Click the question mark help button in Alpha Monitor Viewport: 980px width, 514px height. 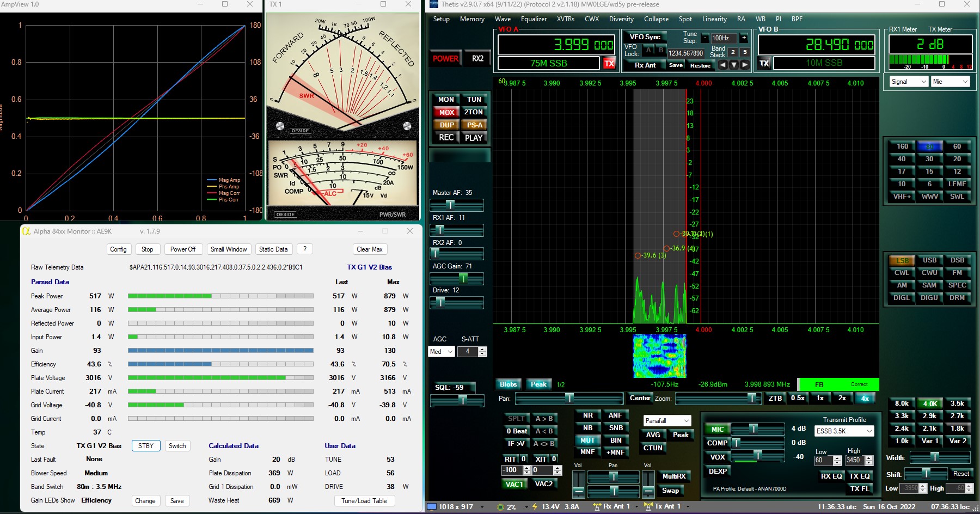(x=305, y=249)
